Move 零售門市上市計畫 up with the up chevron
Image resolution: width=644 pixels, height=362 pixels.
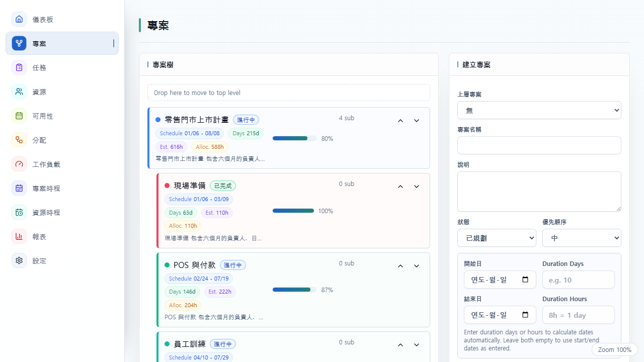[400, 121]
